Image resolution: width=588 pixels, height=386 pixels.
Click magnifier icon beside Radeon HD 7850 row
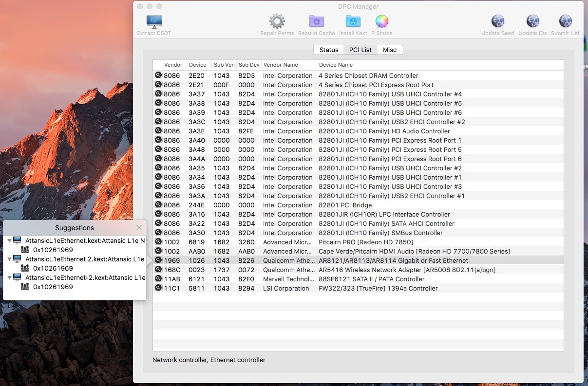click(x=158, y=242)
